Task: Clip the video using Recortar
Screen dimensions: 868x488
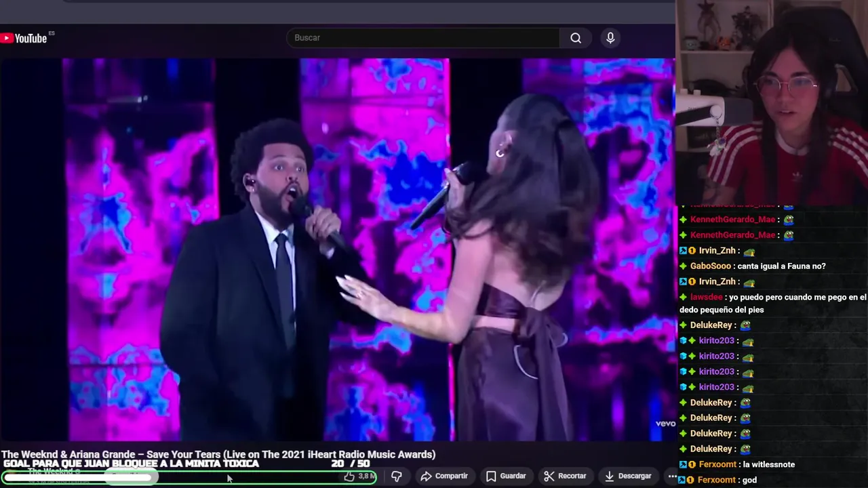Action: click(566, 476)
